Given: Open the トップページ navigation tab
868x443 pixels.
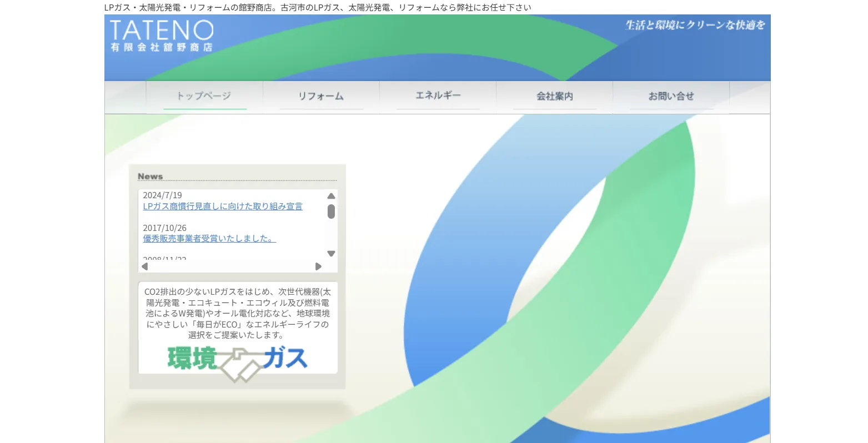Looking at the screenshot, I should coord(204,97).
